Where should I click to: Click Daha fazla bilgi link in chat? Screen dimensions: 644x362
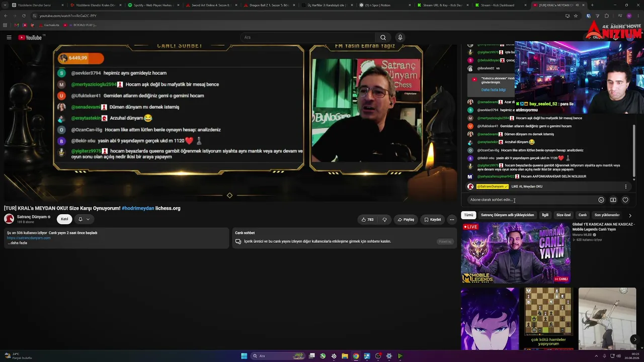coord(494,90)
